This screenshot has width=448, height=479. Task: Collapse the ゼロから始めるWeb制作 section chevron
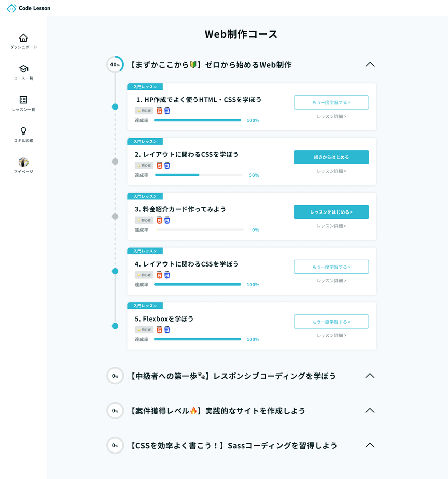pyautogui.click(x=370, y=65)
